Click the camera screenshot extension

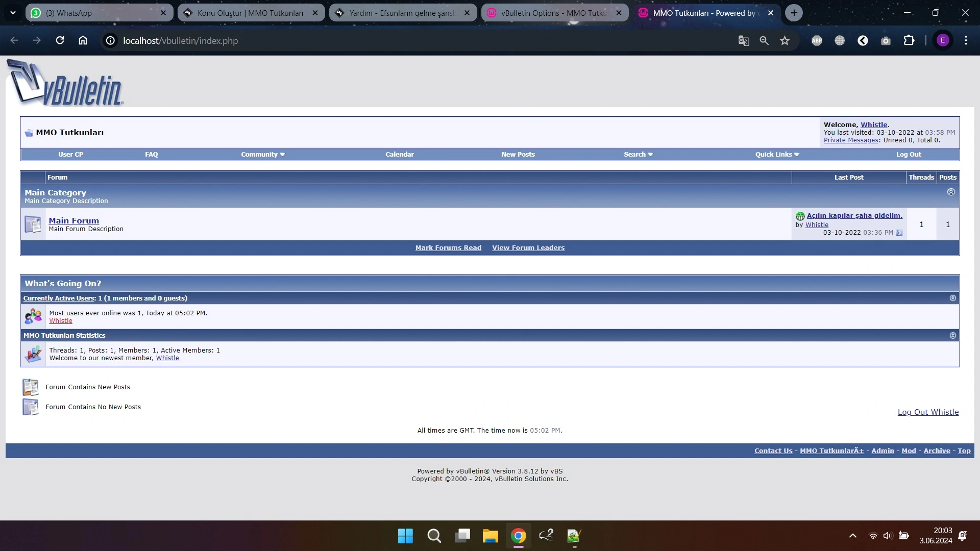pyautogui.click(x=886, y=40)
